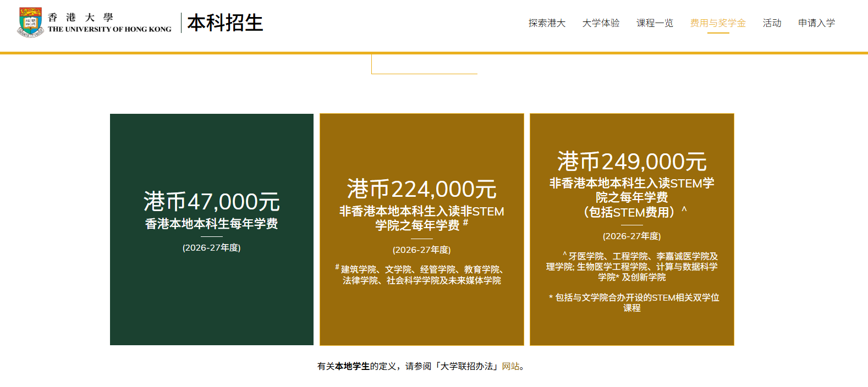Image resolution: width=868 pixels, height=387 pixels.
Task: Click the dark green 港币47,000元 card
Action: pyautogui.click(x=212, y=229)
